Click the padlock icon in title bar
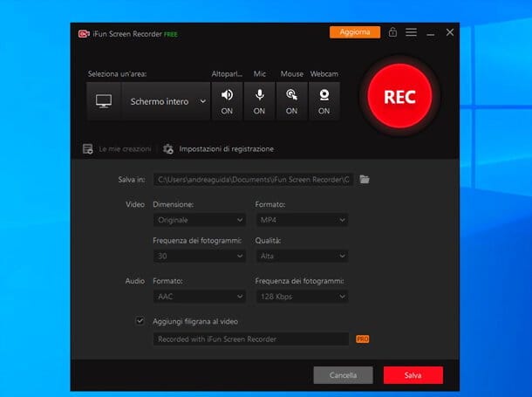532x397 pixels. 392,32
